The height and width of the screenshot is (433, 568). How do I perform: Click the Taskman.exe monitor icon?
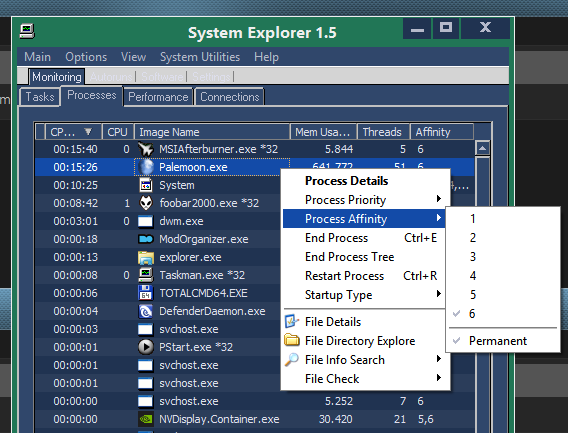tap(146, 275)
